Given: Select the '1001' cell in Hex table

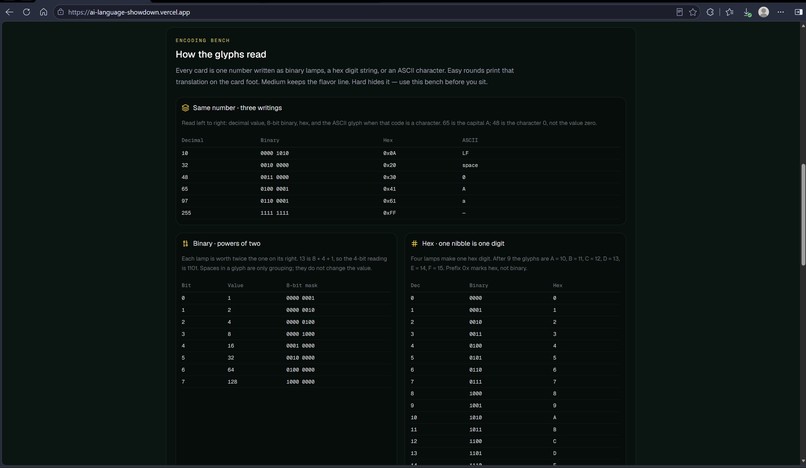Looking at the screenshot, I should (475, 406).
